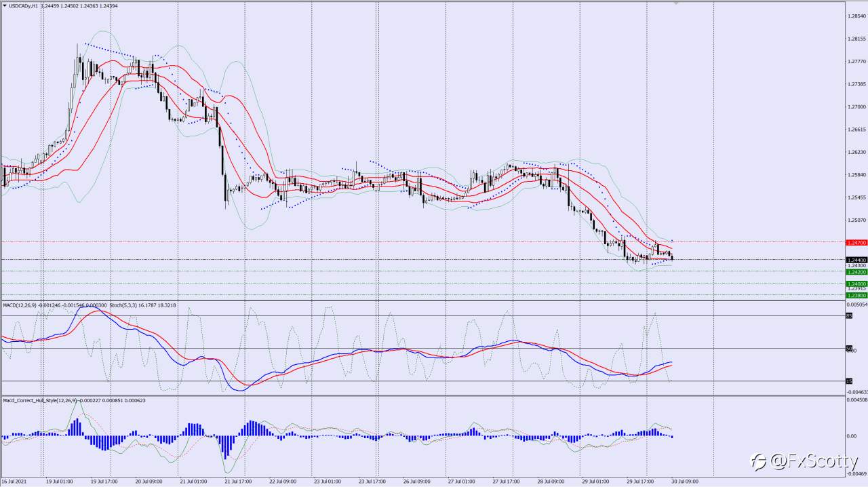
Task: Click the 1.27000 price axis label
Action: [x=856, y=106]
